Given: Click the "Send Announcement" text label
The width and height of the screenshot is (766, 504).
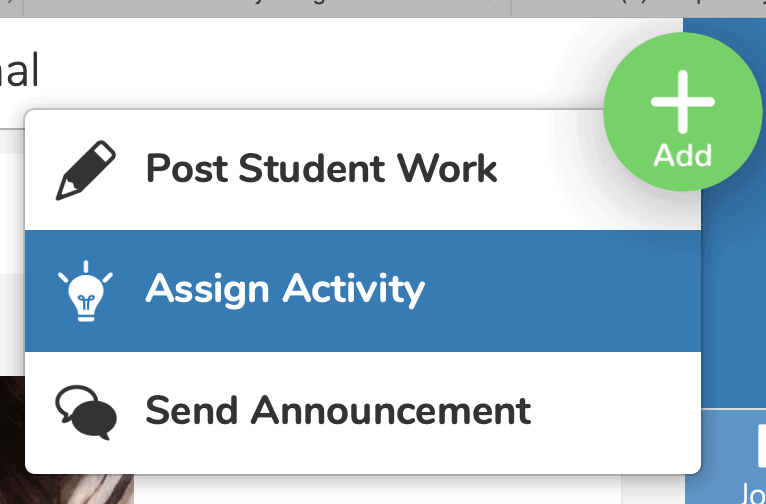Looking at the screenshot, I should pos(338,411).
